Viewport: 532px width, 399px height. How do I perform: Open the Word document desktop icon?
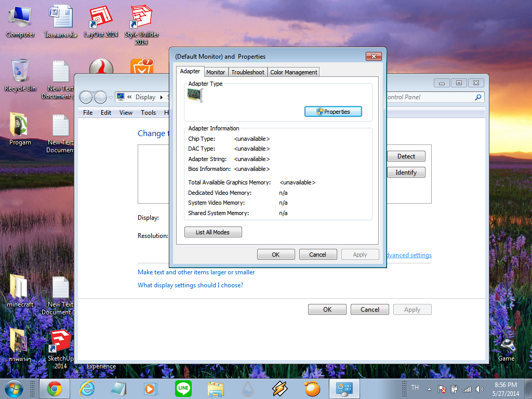click(61, 21)
